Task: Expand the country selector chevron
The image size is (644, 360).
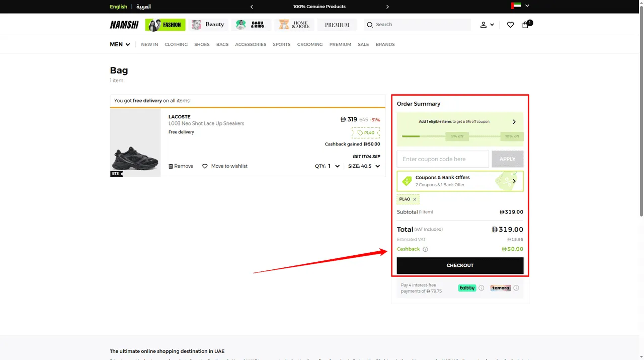Action: point(527,6)
